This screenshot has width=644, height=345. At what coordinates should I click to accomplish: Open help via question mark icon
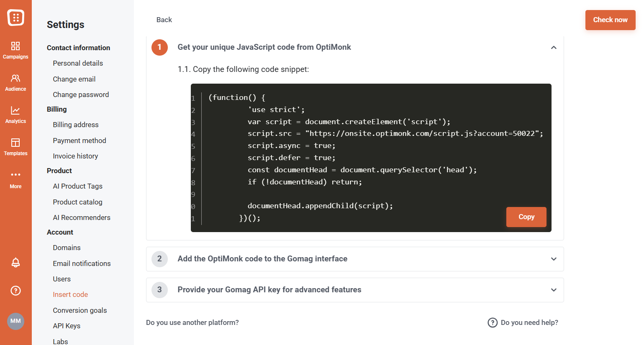(x=15, y=291)
